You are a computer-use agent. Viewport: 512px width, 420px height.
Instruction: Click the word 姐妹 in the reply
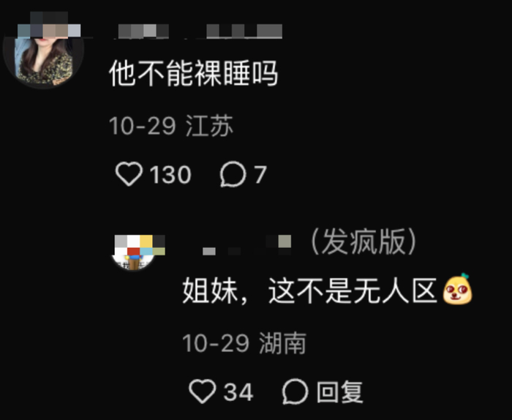tap(211, 290)
